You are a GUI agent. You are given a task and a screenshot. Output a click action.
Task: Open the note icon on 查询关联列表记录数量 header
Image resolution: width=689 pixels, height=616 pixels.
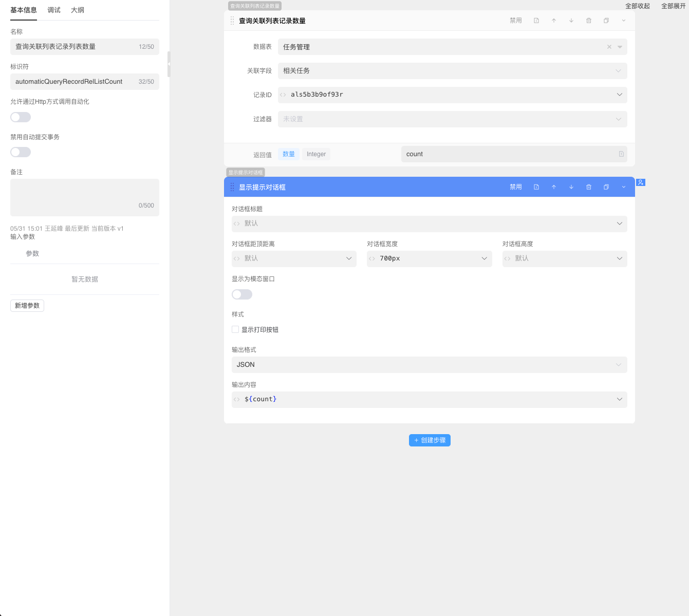click(x=536, y=21)
